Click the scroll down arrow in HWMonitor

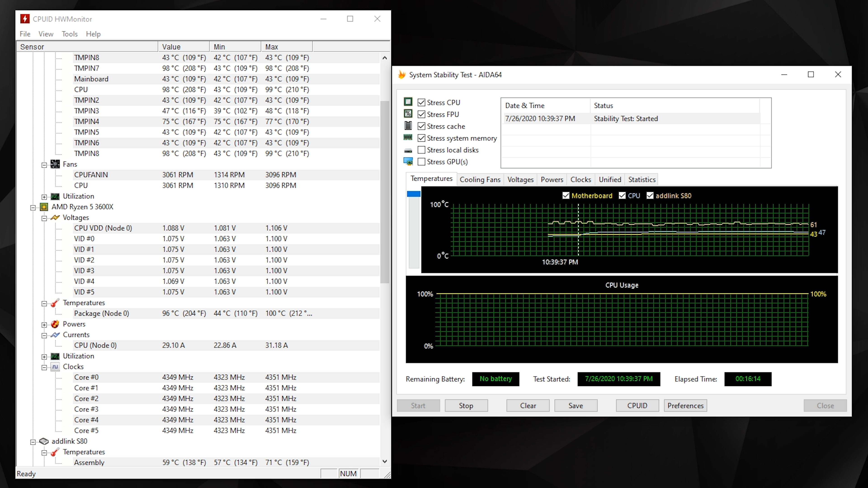385,461
